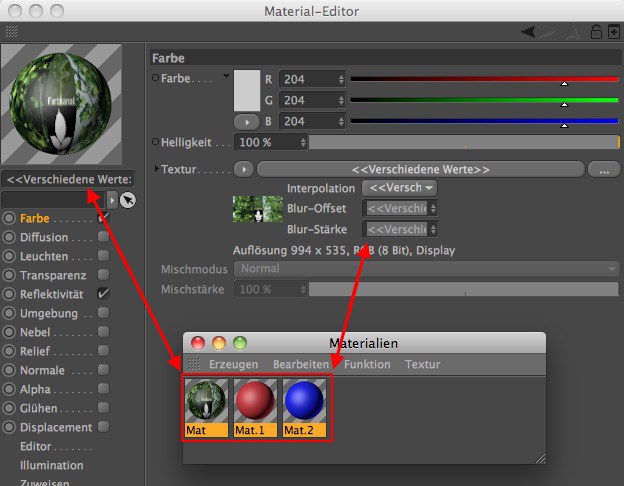Enable the Diffusion channel checkbox
624x486 pixels.
tap(103, 238)
